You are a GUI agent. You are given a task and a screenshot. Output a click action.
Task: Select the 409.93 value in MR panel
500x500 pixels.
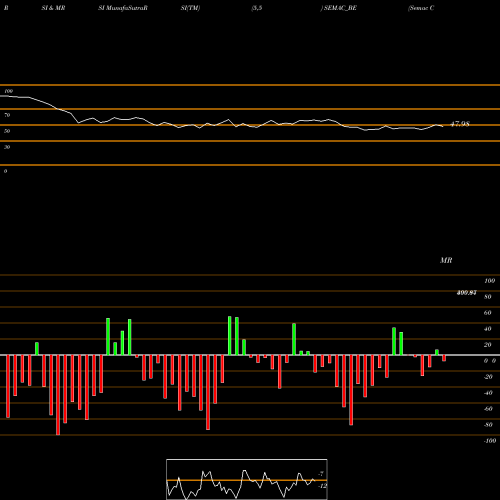point(467,293)
